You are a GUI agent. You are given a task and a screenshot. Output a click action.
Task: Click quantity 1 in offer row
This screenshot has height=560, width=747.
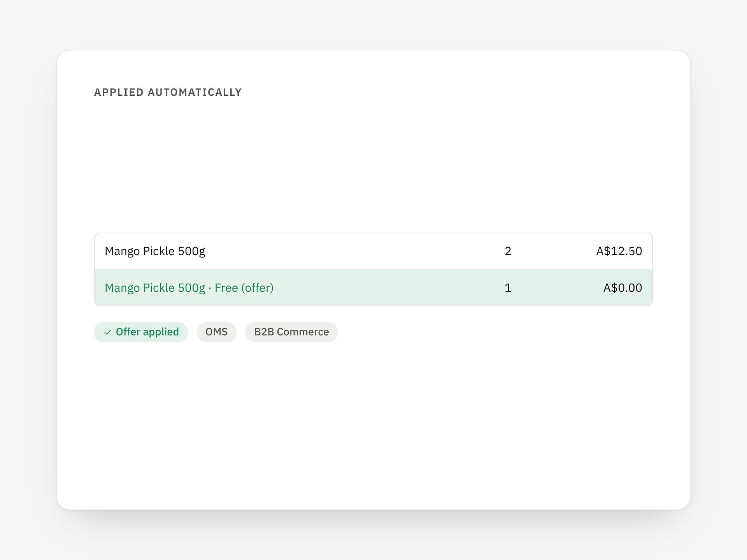tap(508, 288)
